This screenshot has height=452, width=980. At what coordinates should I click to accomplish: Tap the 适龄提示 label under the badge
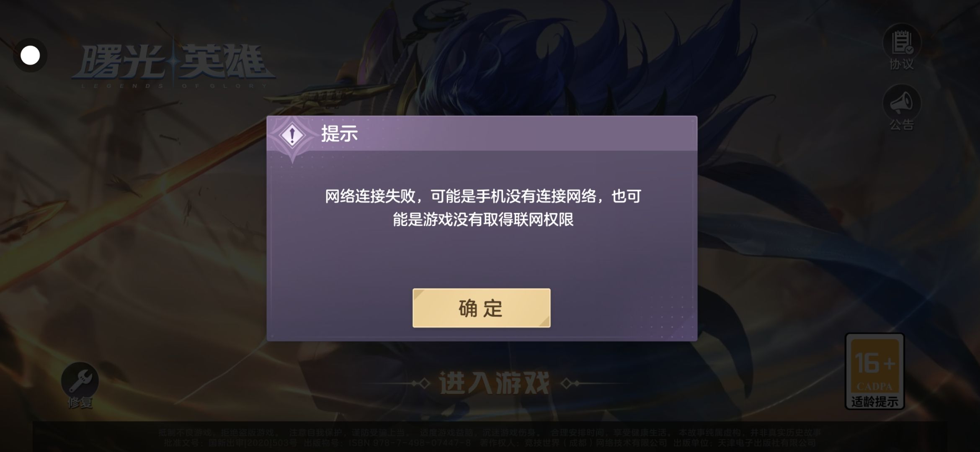pyautogui.click(x=874, y=401)
